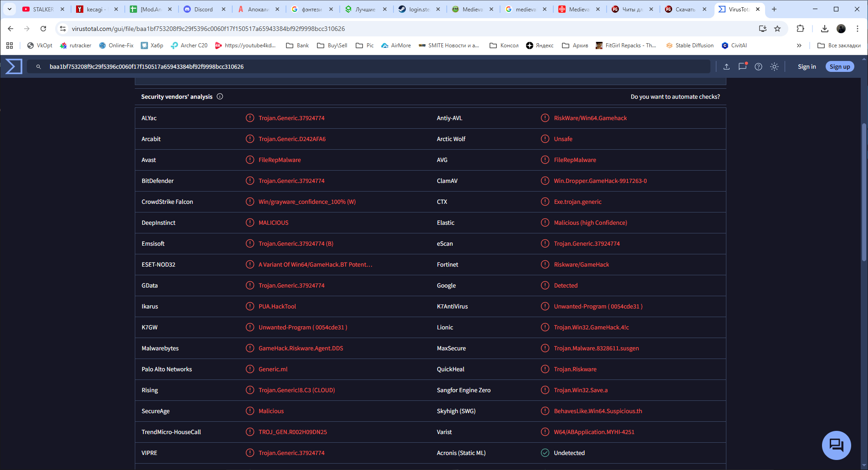Image resolution: width=868 pixels, height=470 pixels.
Task: Open the Stable Diffusion bookmark
Action: [x=690, y=45]
